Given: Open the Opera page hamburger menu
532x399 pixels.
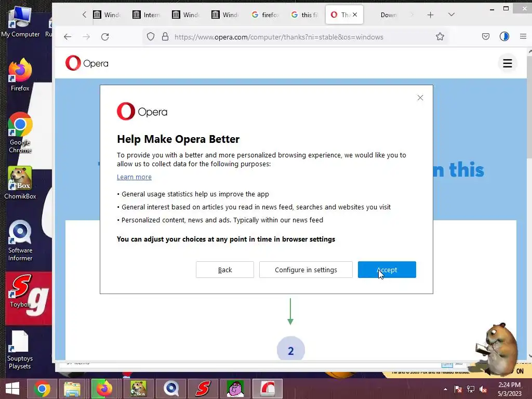Looking at the screenshot, I should coord(507,63).
